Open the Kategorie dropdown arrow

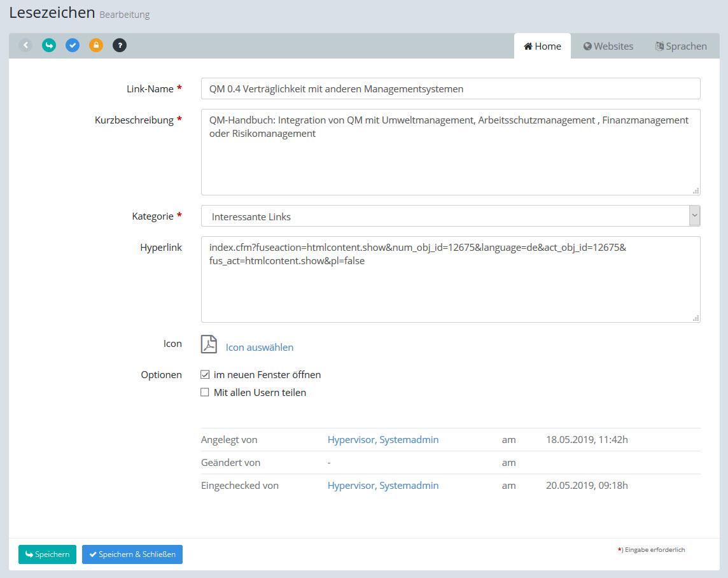pos(694,216)
